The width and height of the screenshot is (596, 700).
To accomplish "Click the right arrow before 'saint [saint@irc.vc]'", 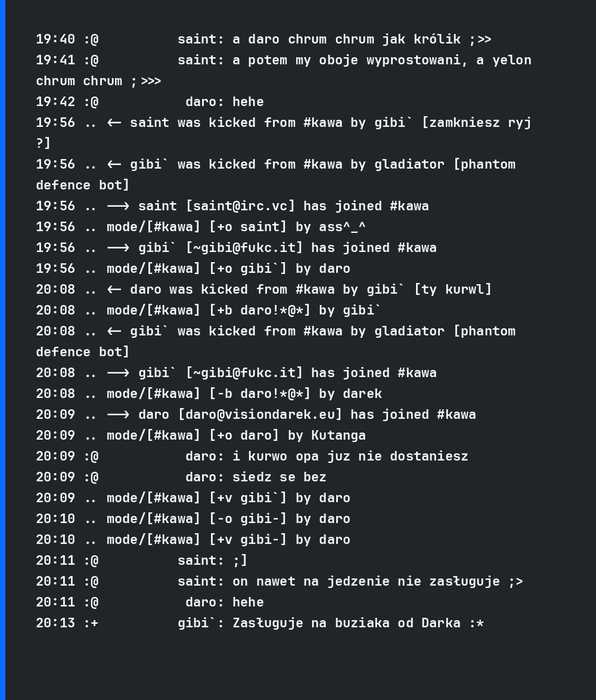I will tap(119, 206).
